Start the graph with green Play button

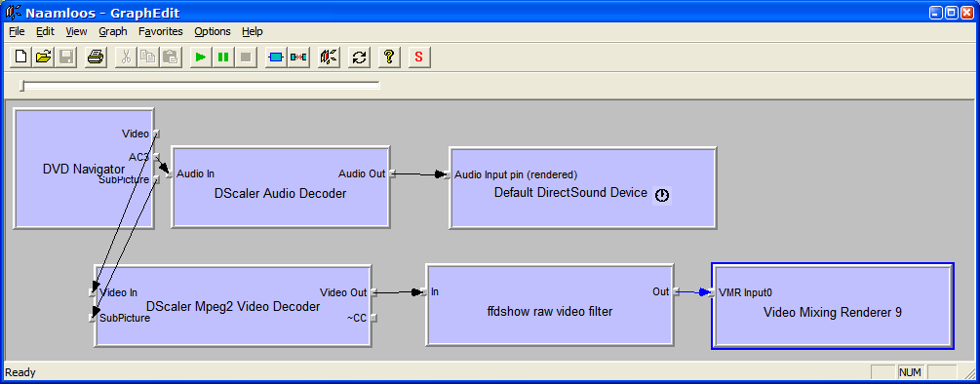click(x=201, y=57)
